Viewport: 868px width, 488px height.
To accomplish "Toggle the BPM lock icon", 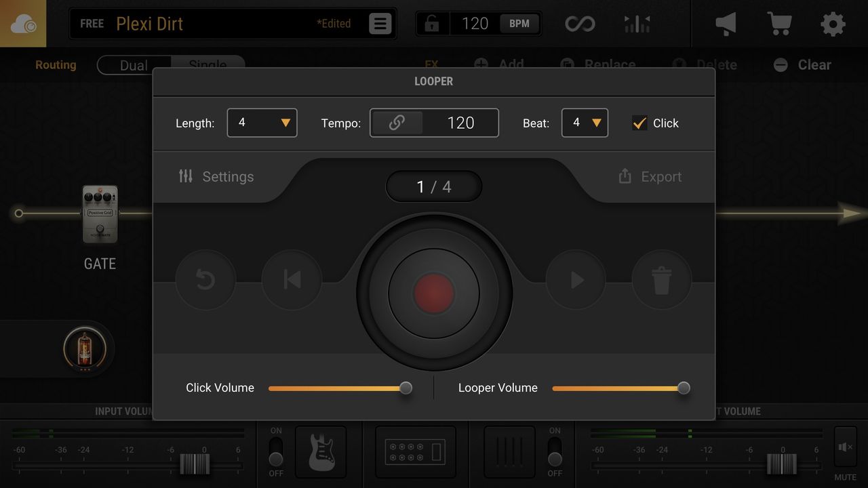I will point(432,24).
